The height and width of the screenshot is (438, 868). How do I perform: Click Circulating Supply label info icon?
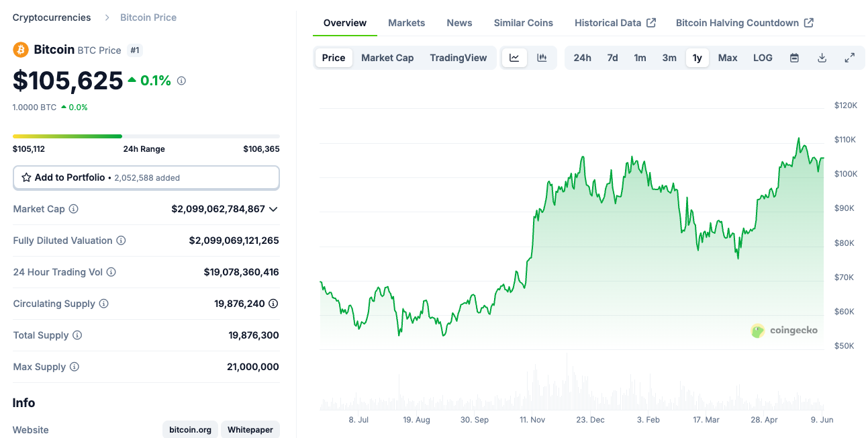[104, 304]
